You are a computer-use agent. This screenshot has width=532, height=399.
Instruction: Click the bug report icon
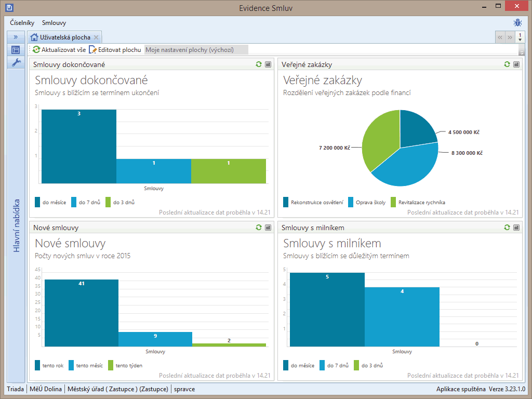(x=517, y=22)
